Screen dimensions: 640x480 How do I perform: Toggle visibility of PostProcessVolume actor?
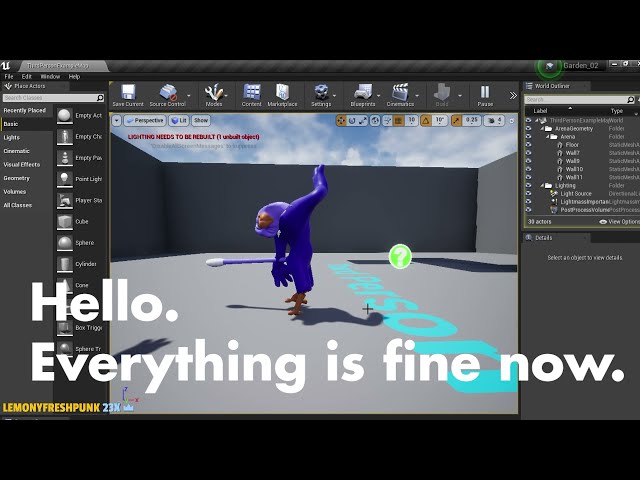pyautogui.click(x=529, y=210)
